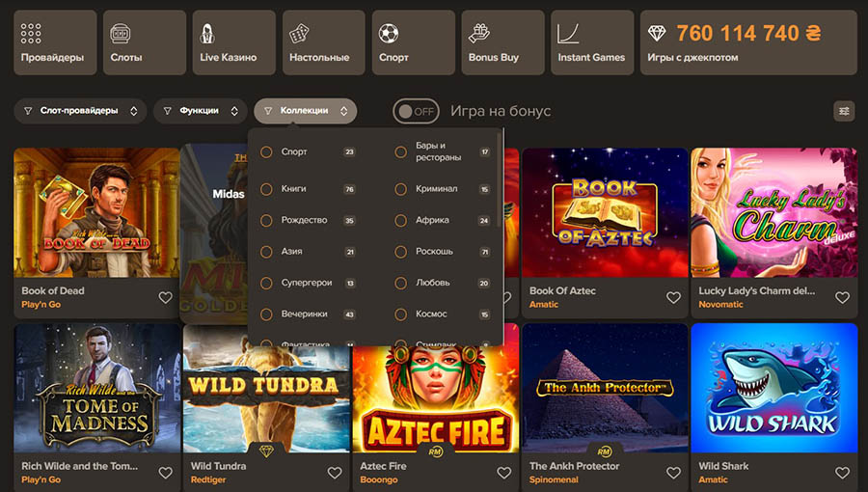The height and width of the screenshot is (492, 868).
Task: Select the Криминал collection radio
Action: tap(401, 189)
